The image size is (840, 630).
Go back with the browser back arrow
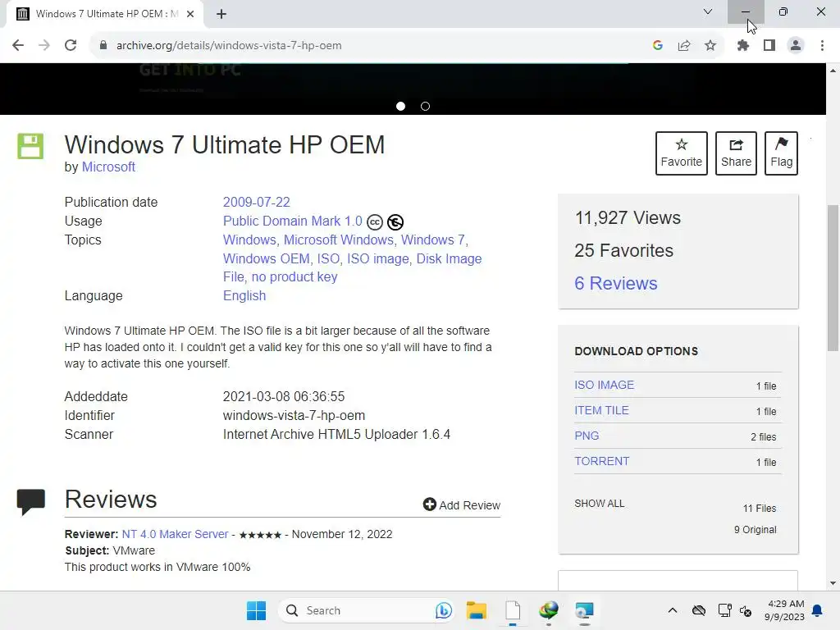pos(18,46)
